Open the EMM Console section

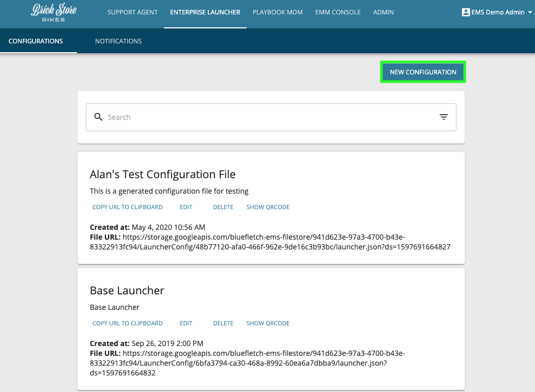pyautogui.click(x=338, y=12)
